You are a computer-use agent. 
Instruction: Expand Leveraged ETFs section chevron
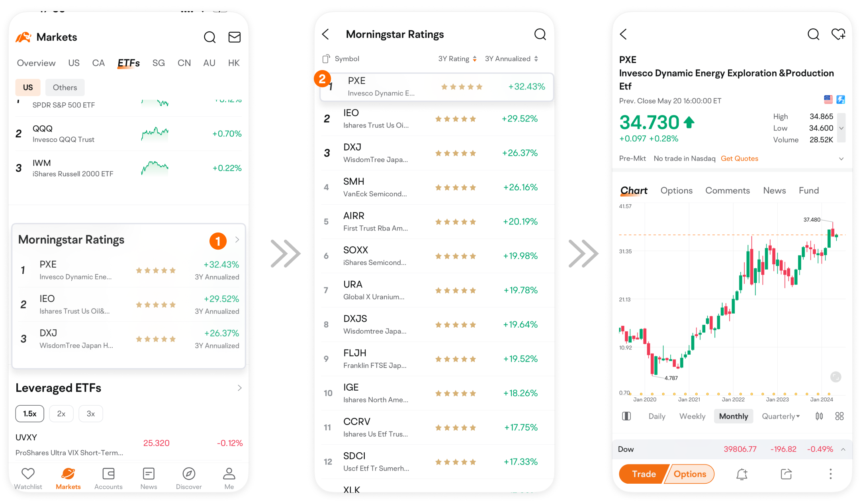[x=239, y=388]
